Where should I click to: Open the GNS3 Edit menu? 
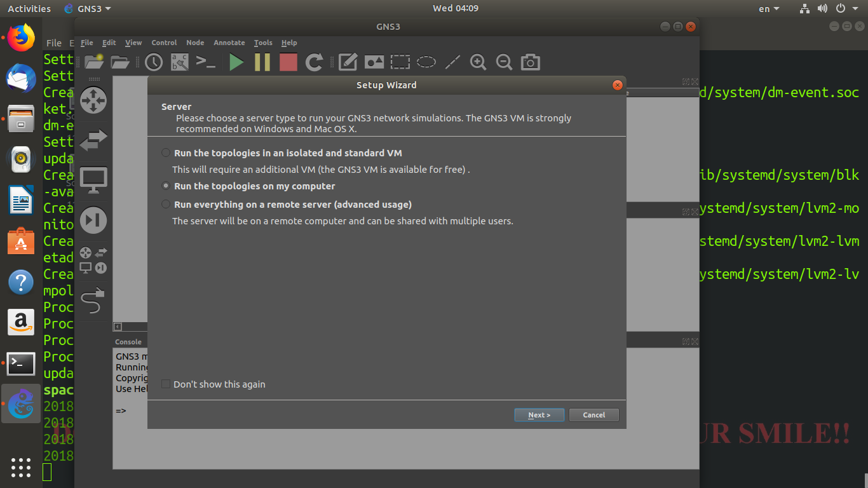pyautogui.click(x=109, y=43)
